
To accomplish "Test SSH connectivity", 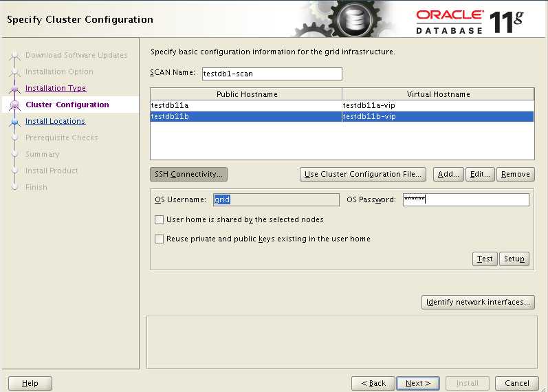I will point(485,259).
